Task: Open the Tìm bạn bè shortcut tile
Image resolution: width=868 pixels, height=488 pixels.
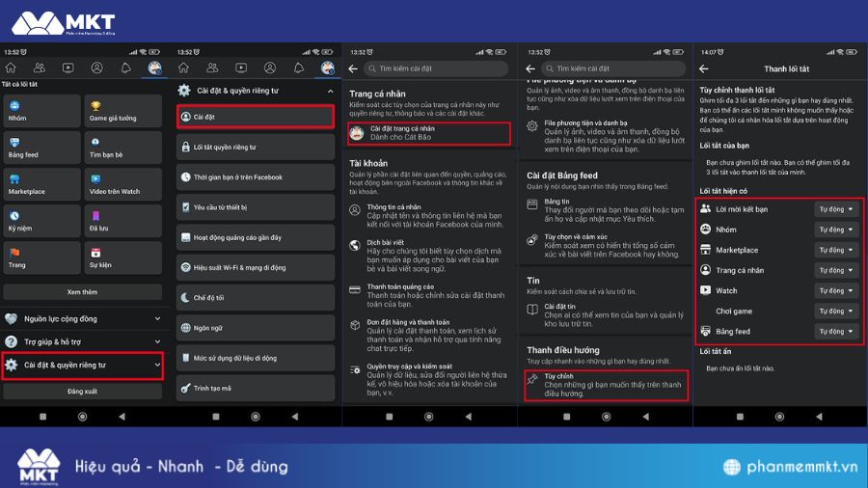Action: coord(122,148)
